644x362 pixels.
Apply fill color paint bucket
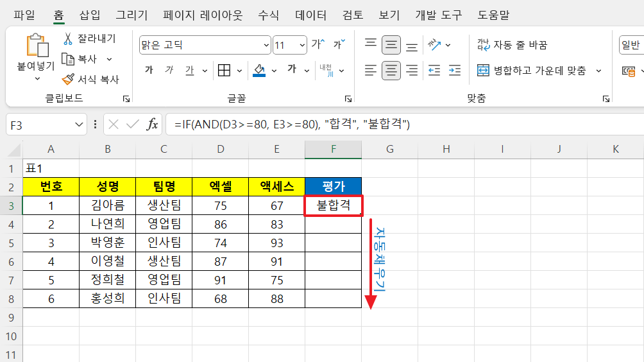(259, 70)
